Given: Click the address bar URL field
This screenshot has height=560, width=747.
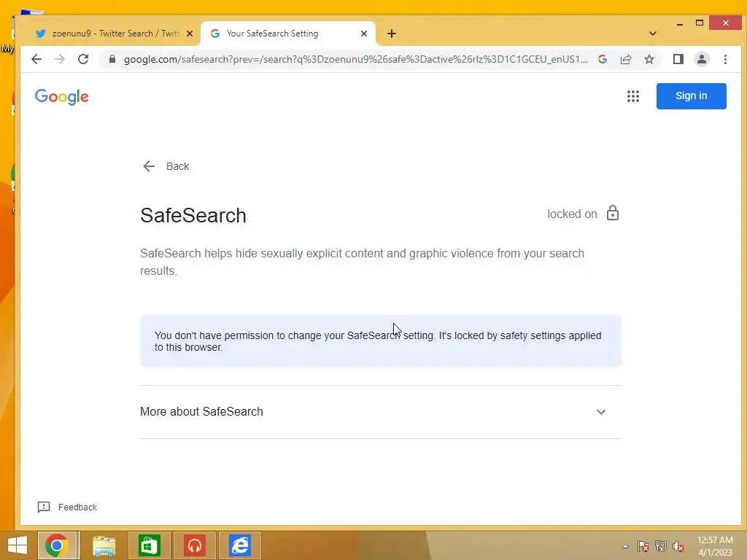Looking at the screenshot, I should tap(355, 59).
